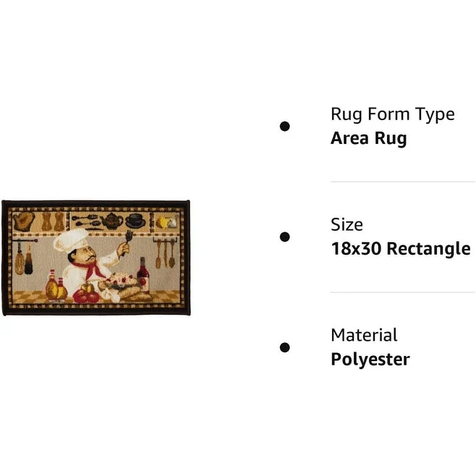The height and width of the screenshot is (476, 476).
Task: Select the "Size" label text
Action: click(347, 225)
